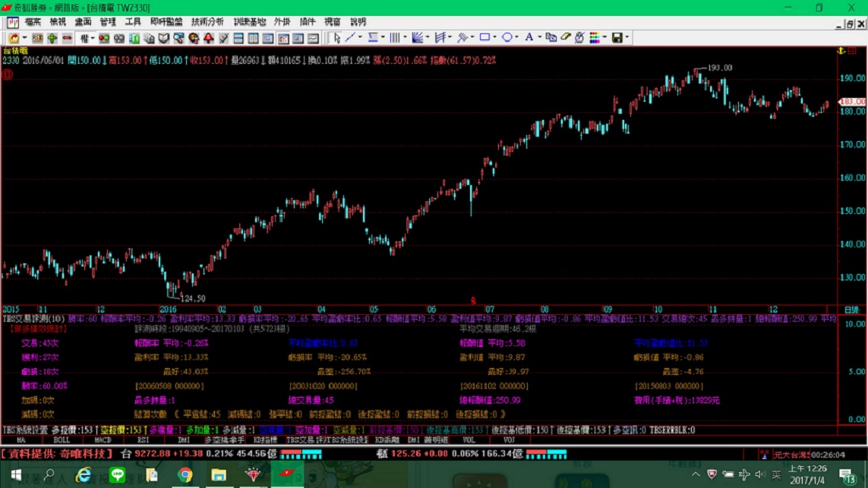
Task: Click the open book toolbar icon
Action: coord(164,38)
